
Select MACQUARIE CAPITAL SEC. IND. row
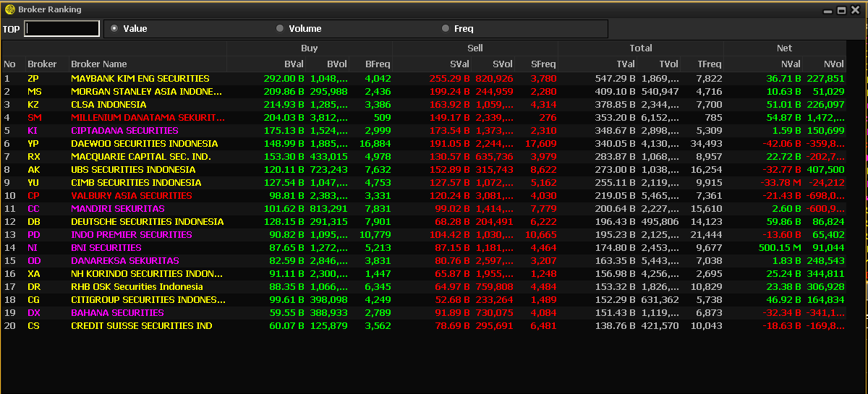click(x=424, y=156)
